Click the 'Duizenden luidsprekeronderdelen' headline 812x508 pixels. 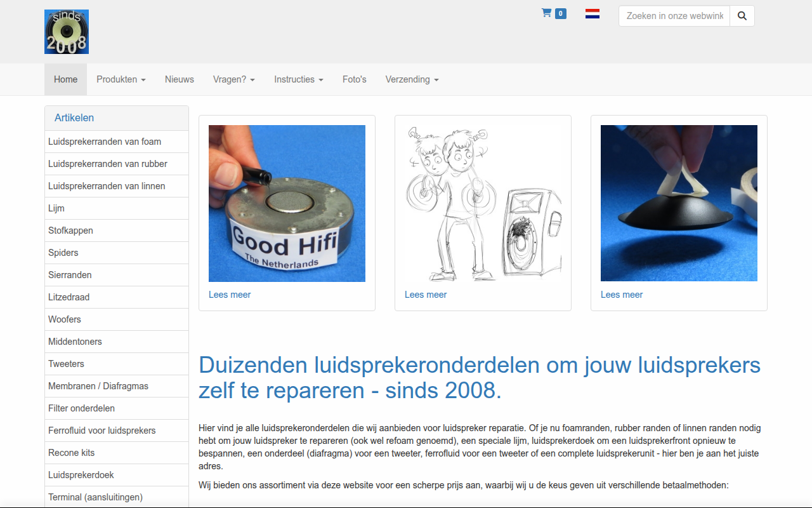480,378
